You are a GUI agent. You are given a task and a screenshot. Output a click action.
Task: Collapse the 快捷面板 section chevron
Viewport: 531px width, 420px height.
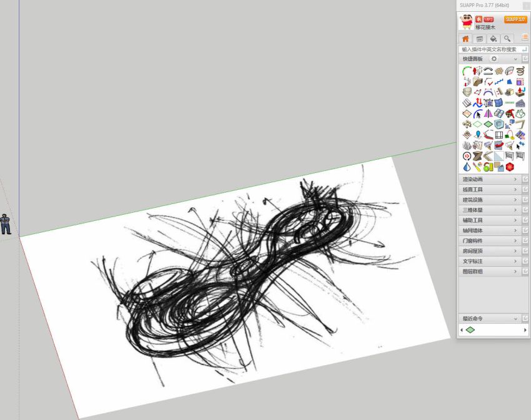click(516, 59)
